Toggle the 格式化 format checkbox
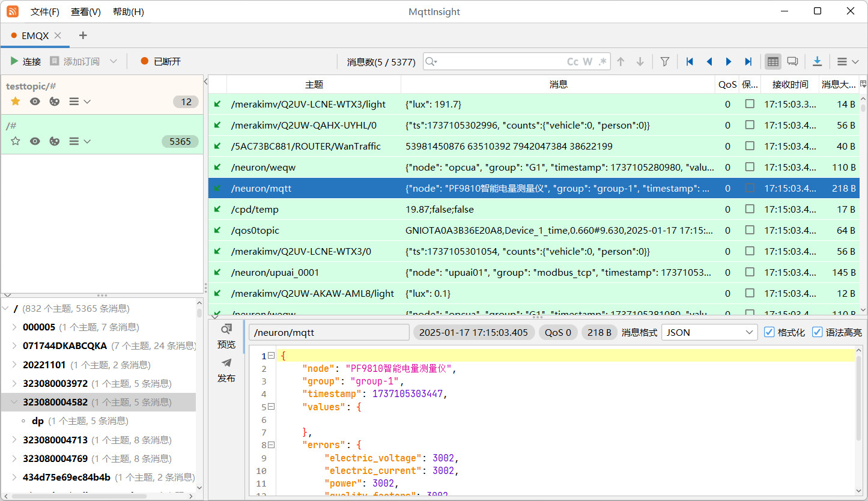 coord(769,332)
